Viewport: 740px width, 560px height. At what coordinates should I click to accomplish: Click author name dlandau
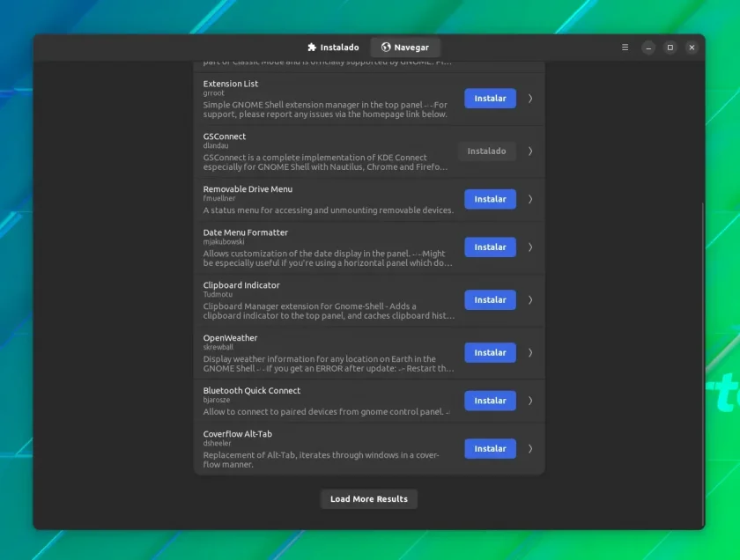click(216, 146)
